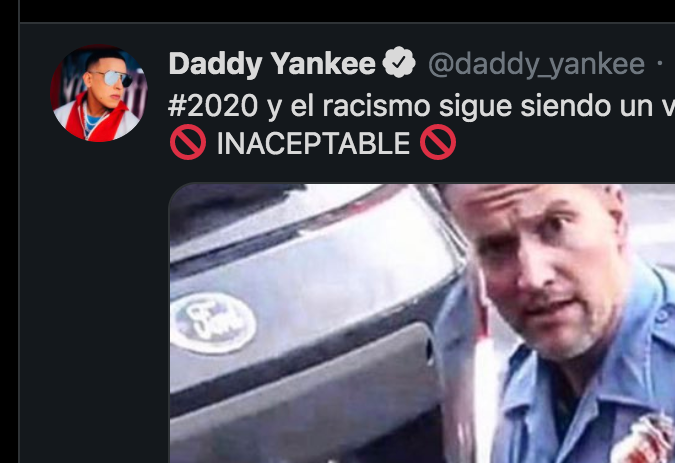This screenshot has width=675, height=463.
Task: Click empty tweet area below the avatar
Action: tap(95, 301)
